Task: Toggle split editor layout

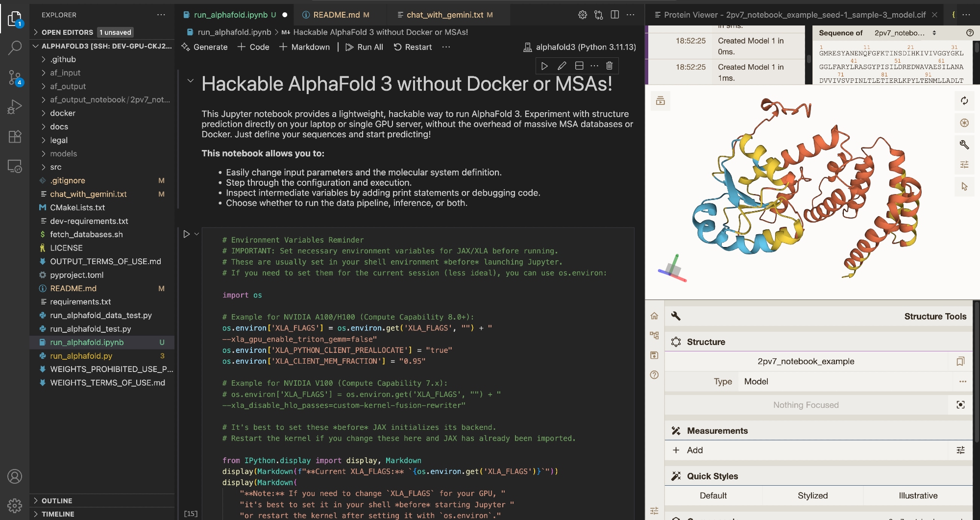Action: coord(614,15)
